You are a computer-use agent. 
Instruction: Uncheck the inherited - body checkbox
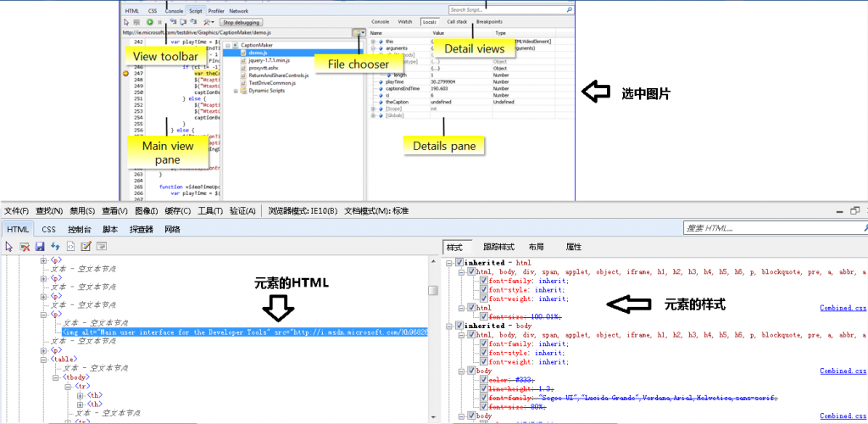459,326
